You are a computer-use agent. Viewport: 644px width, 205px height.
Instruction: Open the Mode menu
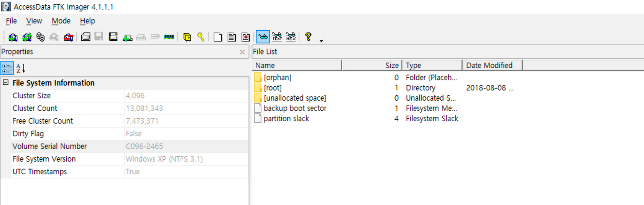61,21
